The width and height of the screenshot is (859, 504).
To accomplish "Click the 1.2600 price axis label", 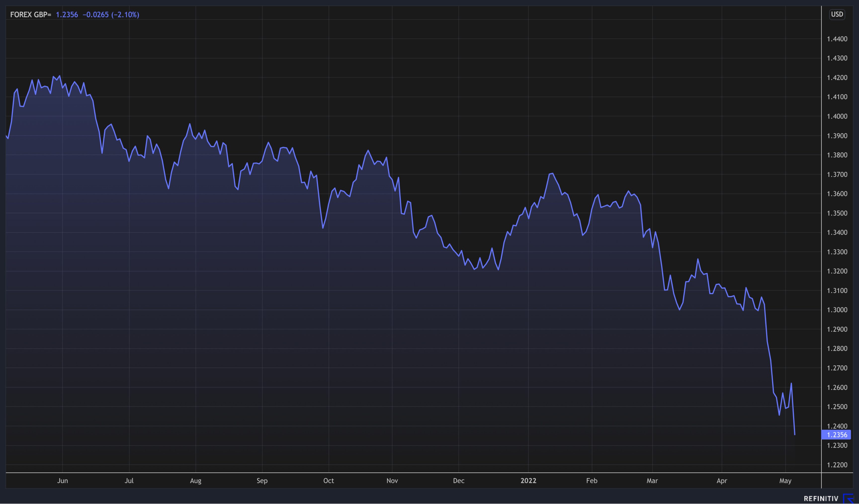I will pyautogui.click(x=837, y=388).
